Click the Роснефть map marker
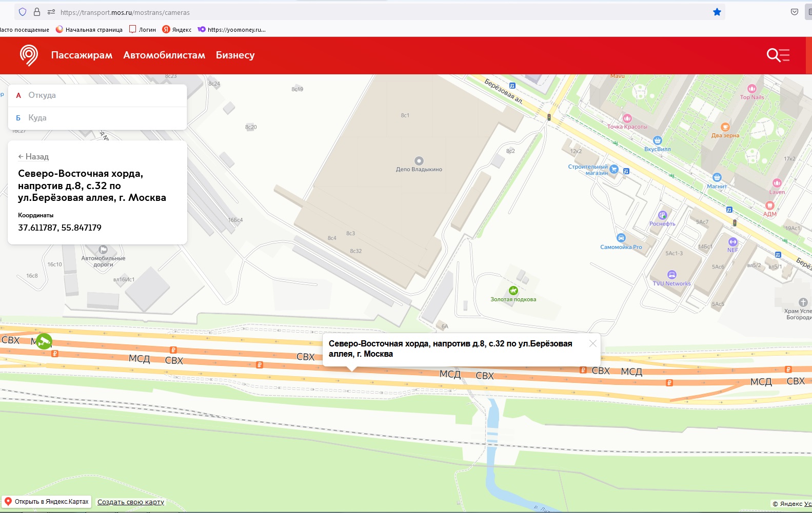 [x=662, y=215]
